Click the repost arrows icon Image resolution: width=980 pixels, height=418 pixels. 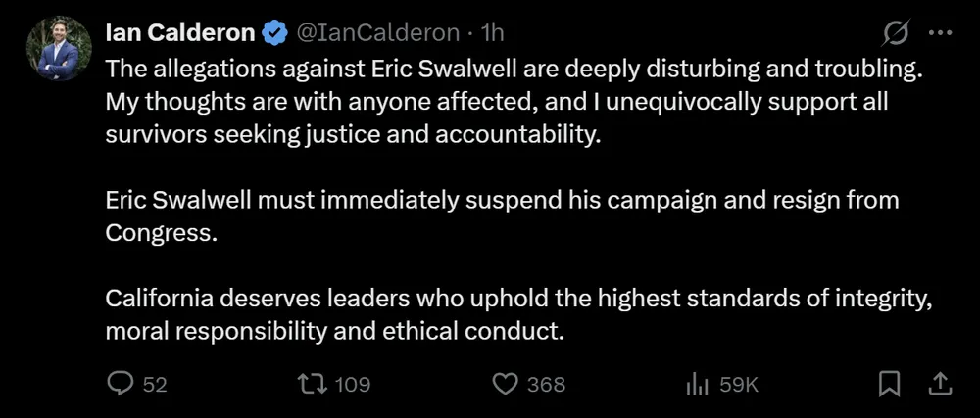(314, 385)
